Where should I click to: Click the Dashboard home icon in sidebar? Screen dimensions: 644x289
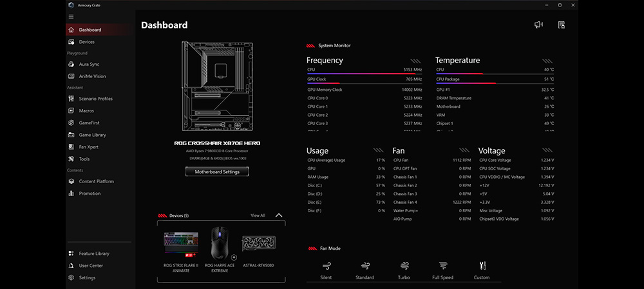point(71,30)
